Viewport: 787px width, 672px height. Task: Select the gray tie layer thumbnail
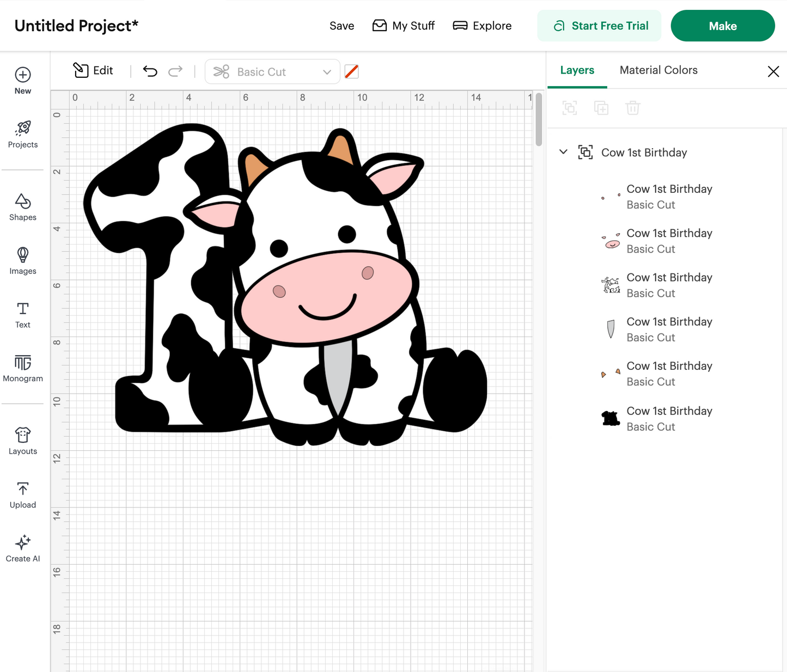tap(611, 329)
